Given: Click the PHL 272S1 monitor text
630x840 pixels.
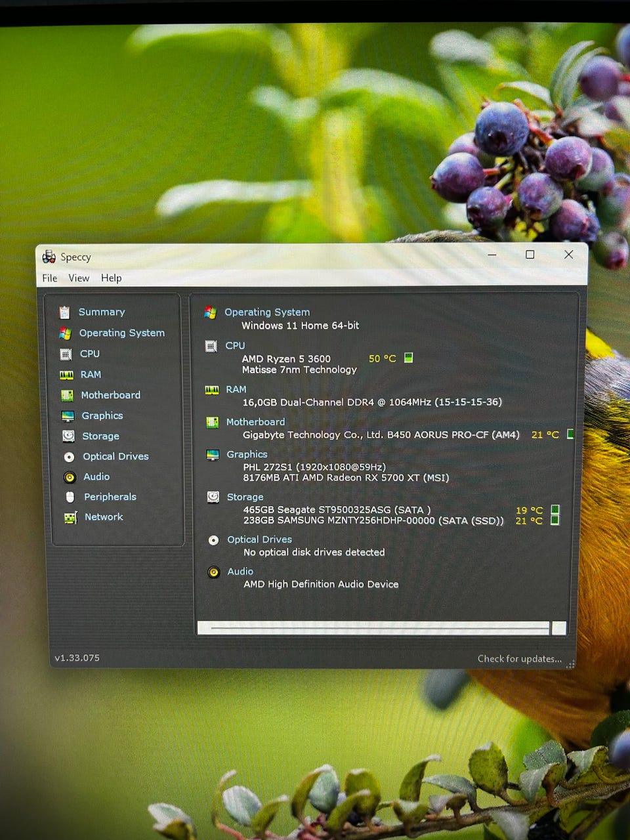Looking at the screenshot, I should tap(314, 467).
